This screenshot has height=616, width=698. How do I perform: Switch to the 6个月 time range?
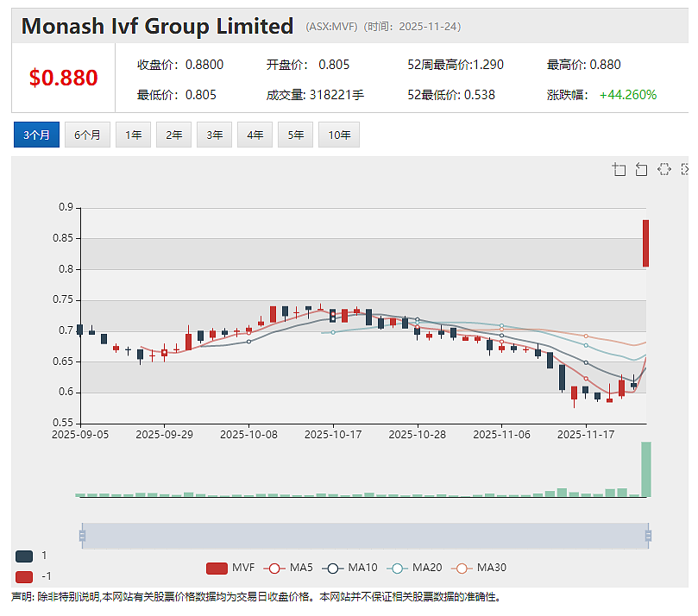click(87, 135)
